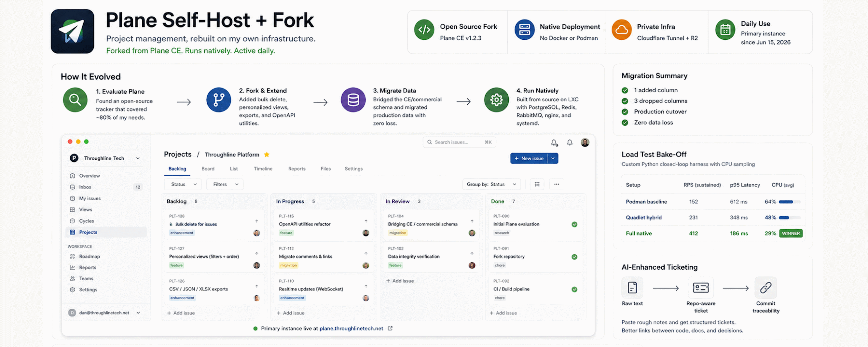868x347 pixels.
Task: Toggle the done checkmark on CI / Build pipeline
Action: coord(574,289)
